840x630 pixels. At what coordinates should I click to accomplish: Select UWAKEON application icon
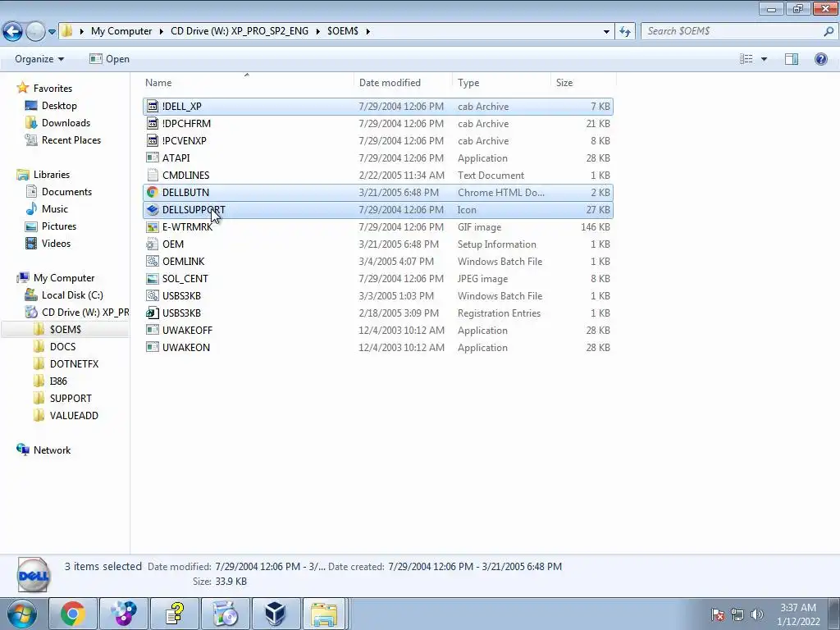tap(153, 348)
